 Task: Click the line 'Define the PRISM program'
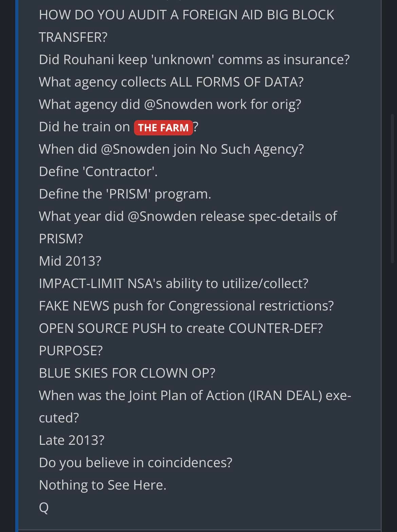pos(125,194)
